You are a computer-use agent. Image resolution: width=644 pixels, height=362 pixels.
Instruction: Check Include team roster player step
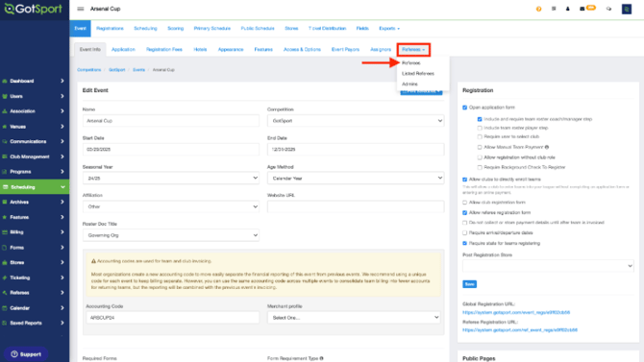pyautogui.click(x=480, y=128)
